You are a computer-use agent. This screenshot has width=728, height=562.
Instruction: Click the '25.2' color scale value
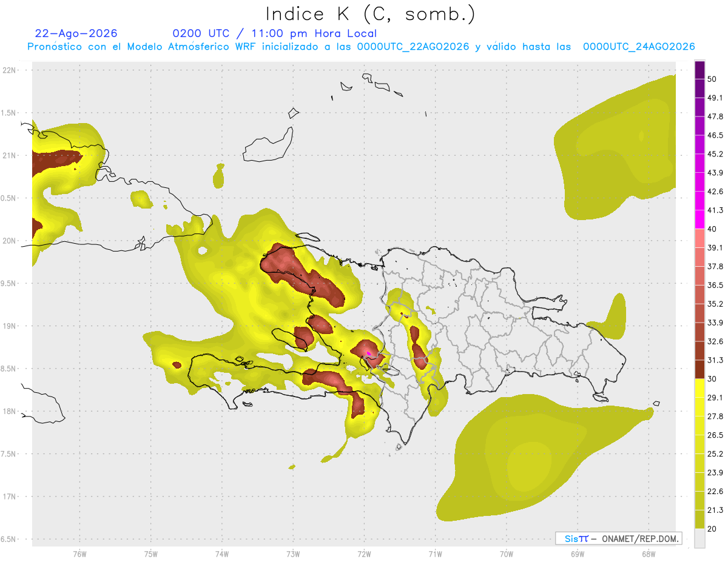715,454
